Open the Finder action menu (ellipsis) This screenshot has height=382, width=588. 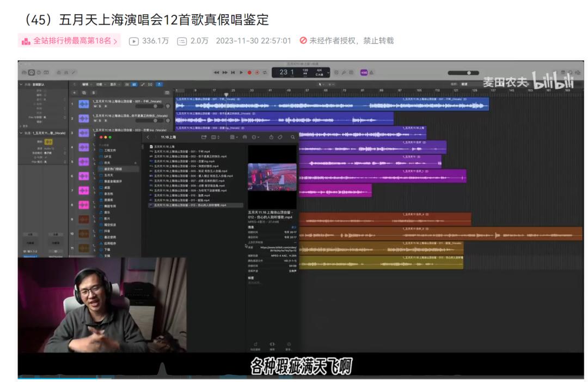coord(255,137)
